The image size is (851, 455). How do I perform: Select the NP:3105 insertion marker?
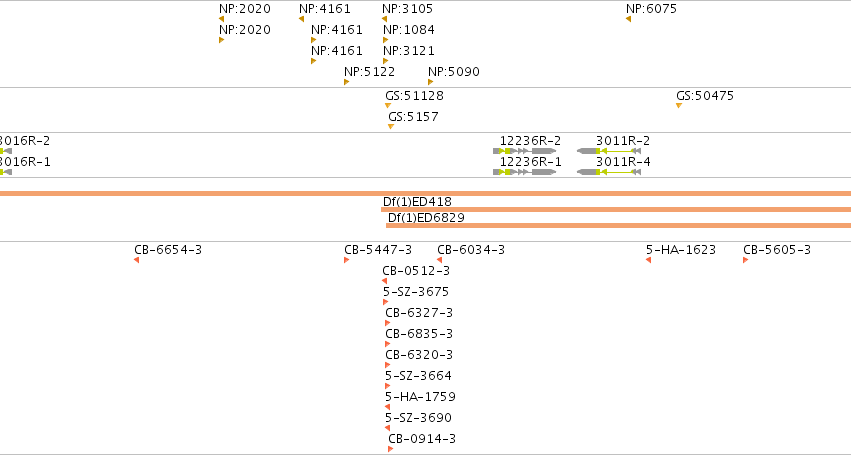(x=384, y=19)
